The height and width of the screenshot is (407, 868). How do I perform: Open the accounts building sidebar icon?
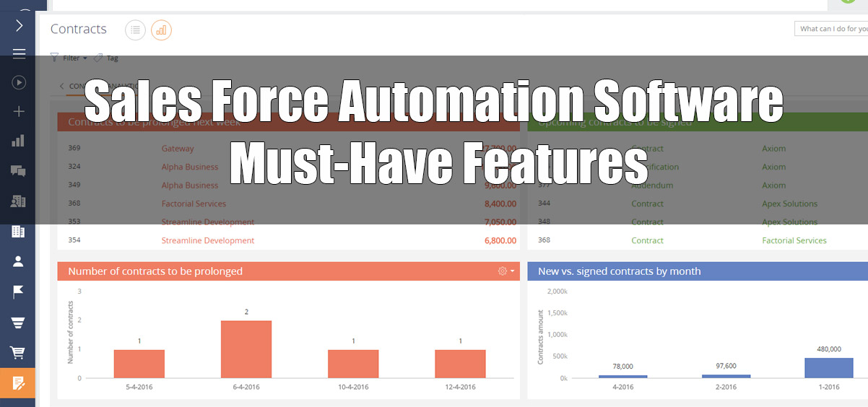pyautogui.click(x=19, y=232)
